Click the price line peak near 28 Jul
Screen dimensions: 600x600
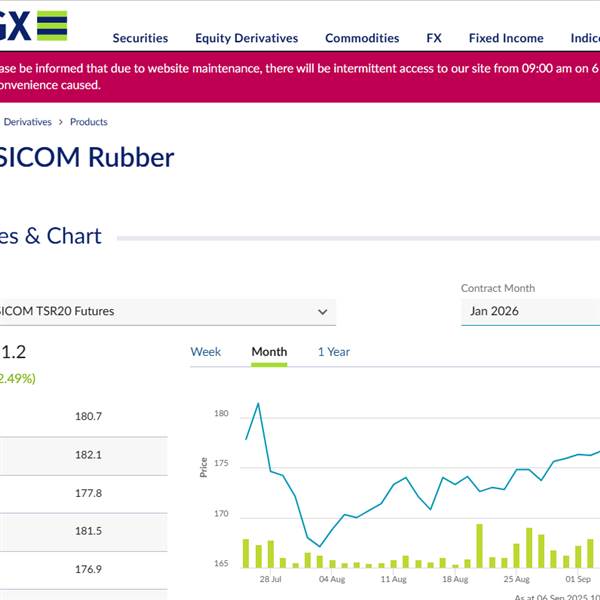(258, 404)
